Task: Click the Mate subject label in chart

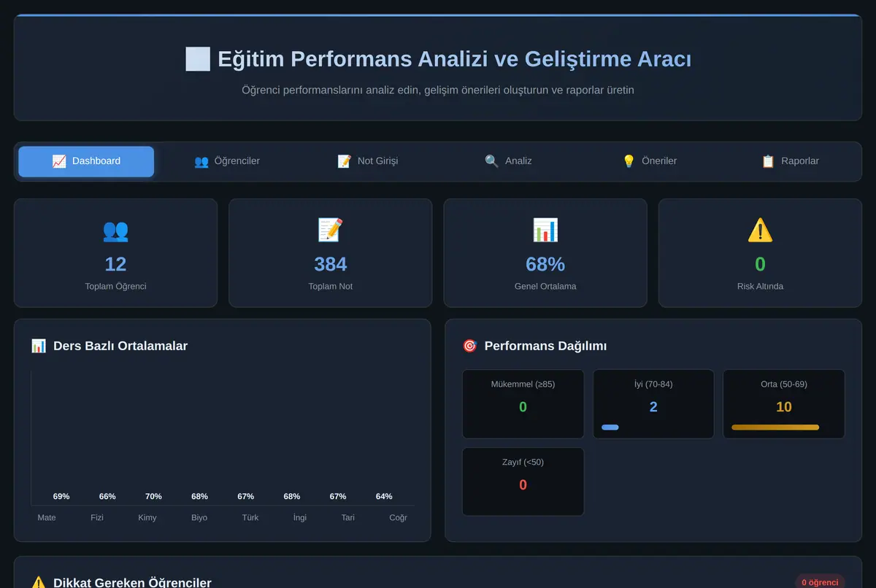Action: click(x=47, y=517)
